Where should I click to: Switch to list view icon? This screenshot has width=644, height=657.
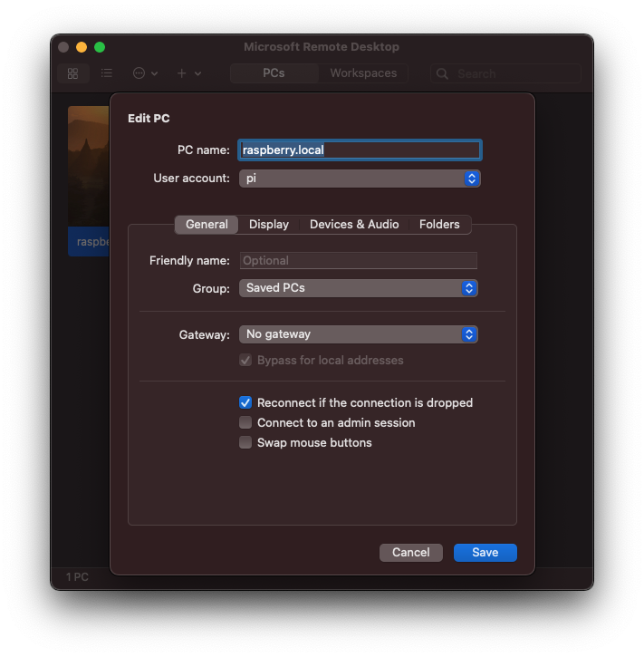point(107,73)
